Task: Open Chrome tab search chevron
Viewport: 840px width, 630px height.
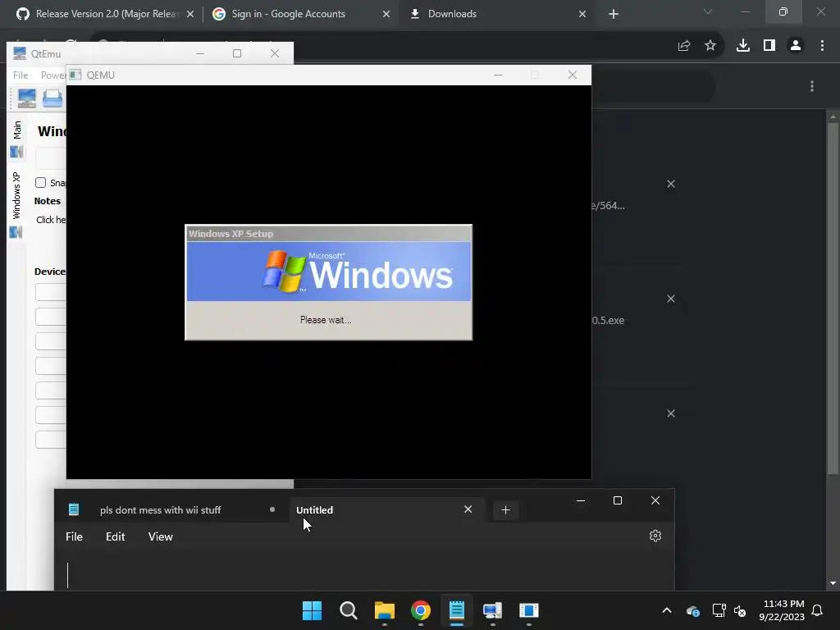Action: point(708,11)
